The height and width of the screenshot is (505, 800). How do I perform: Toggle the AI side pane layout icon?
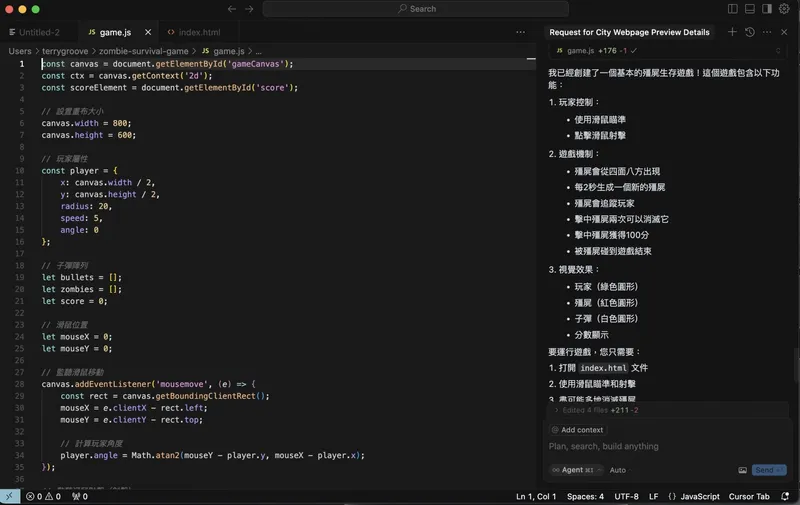click(768, 9)
